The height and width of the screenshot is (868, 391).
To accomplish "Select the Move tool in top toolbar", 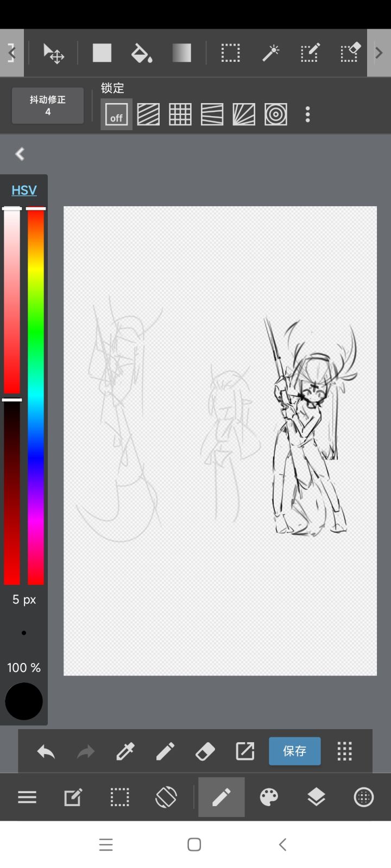I will pos(54,53).
